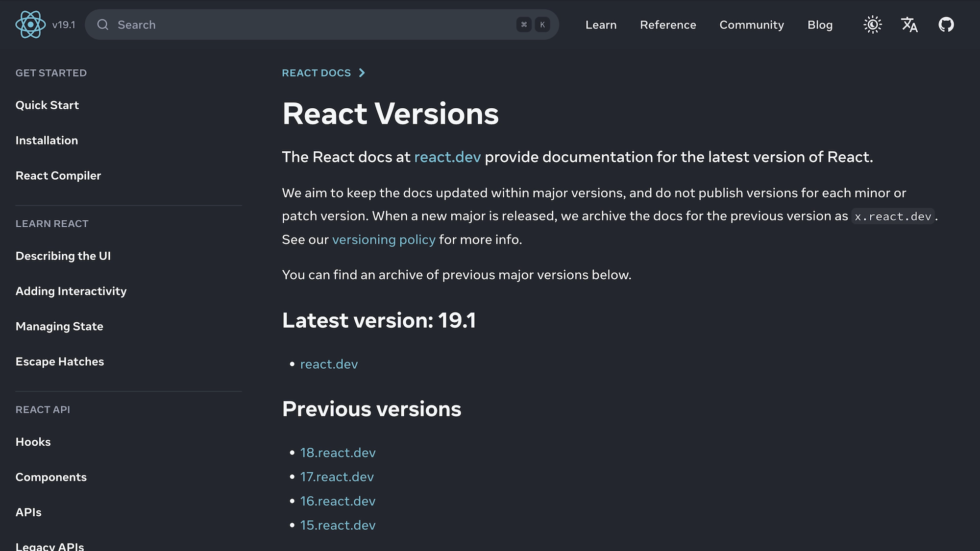980x551 pixels.
Task: Open the GitHub repository icon
Action: pyautogui.click(x=946, y=24)
